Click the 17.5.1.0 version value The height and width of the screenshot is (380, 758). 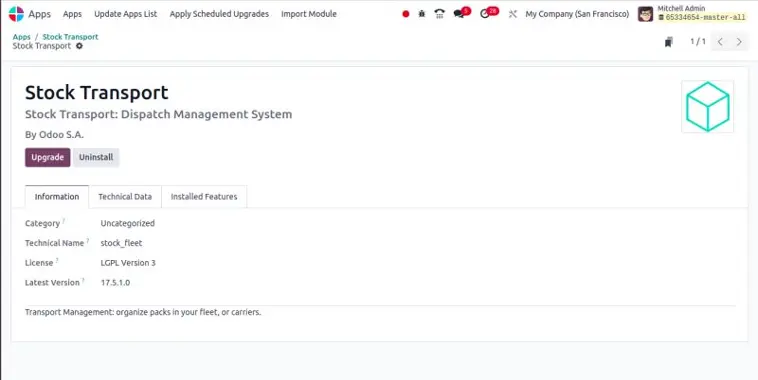[x=115, y=283]
